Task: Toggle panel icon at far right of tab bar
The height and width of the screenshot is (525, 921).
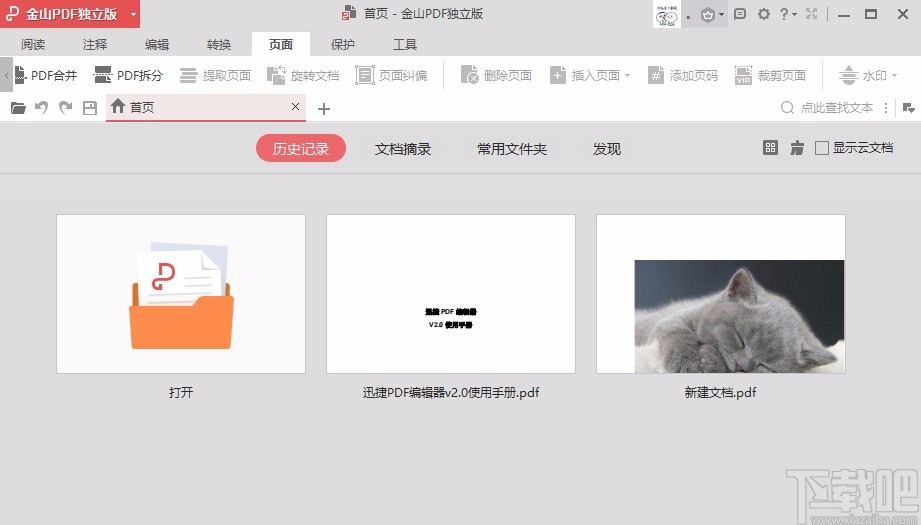Action: pyautogui.click(x=909, y=108)
